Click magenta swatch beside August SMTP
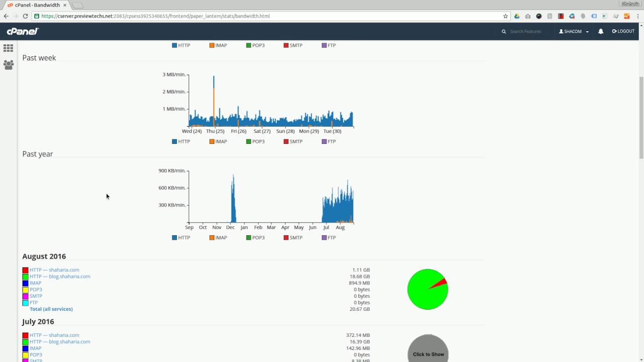Viewport: 644px width, 362px height. pyautogui.click(x=25, y=297)
